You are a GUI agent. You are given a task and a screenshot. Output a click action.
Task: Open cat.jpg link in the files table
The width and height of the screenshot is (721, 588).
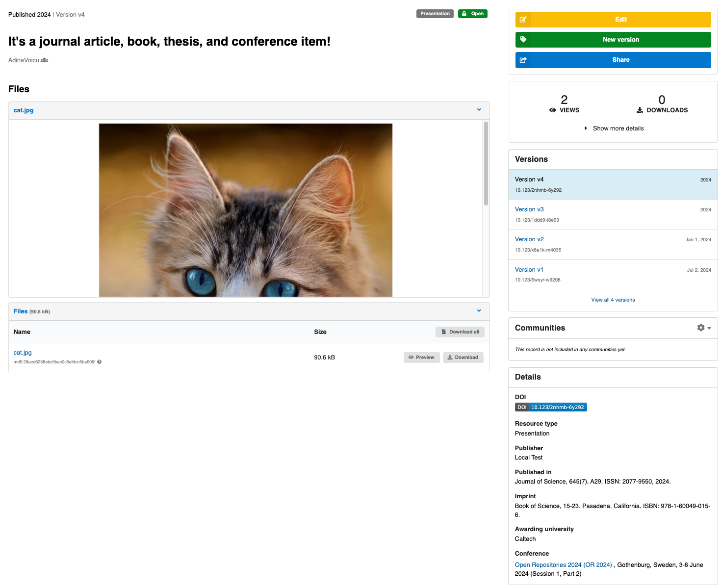click(23, 353)
